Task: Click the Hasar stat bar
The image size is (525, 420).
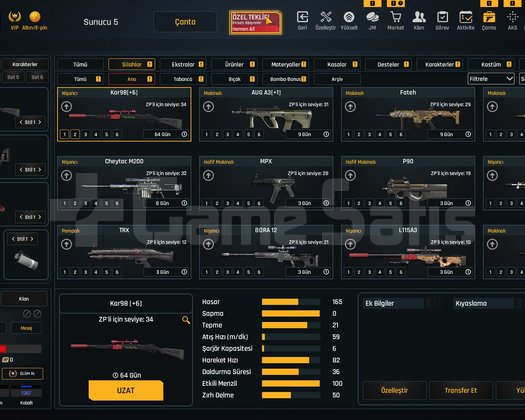Action: click(x=291, y=302)
